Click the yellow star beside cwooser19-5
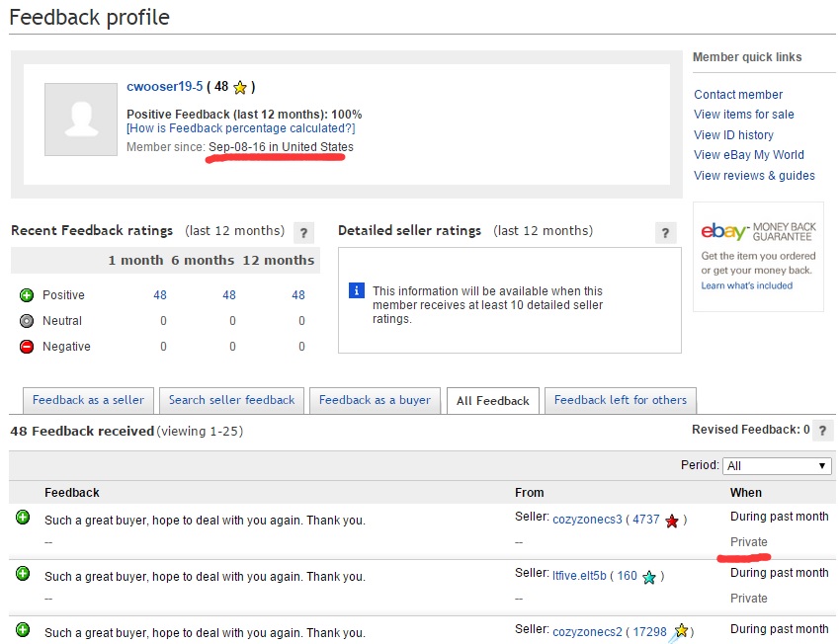This screenshot has height=644, width=840. click(240, 88)
